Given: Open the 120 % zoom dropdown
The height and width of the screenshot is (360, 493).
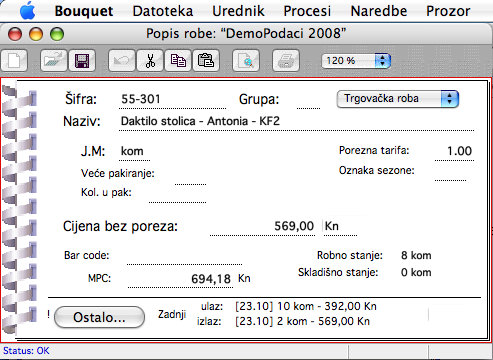Looking at the screenshot, I should pos(356,61).
